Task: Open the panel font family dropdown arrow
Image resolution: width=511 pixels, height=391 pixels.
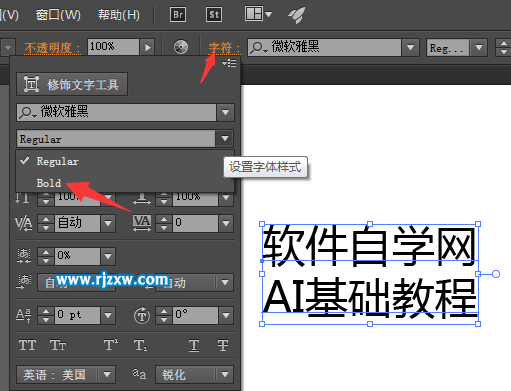Action: click(x=225, y=112)
